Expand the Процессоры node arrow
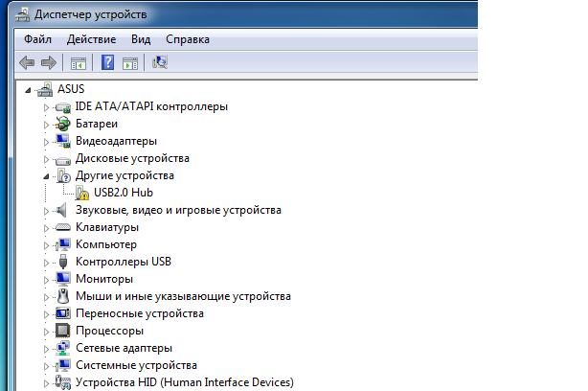 click(x=46, y=333)
